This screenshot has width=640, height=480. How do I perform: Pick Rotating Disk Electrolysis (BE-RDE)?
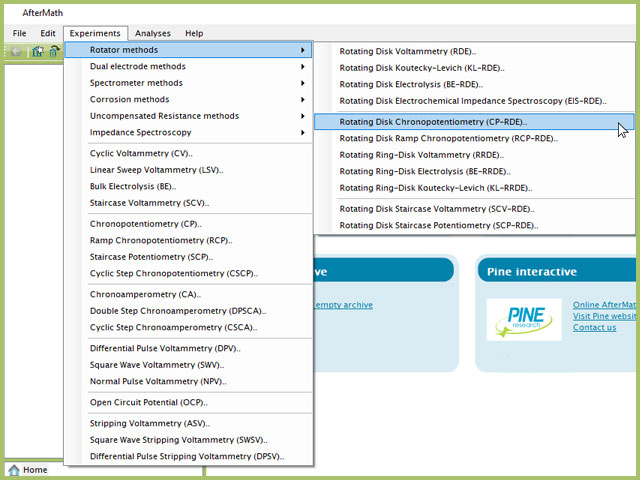tap(475, 84)
